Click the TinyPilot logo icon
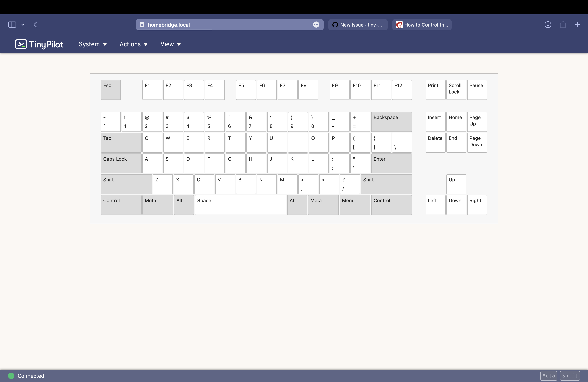This screenshot has height=382, width=588. pos(21,44)
